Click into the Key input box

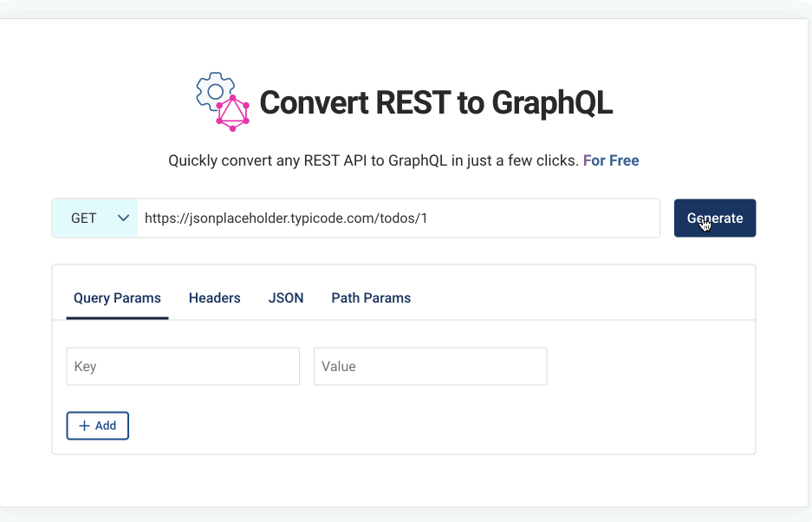(x=183, y=367)
